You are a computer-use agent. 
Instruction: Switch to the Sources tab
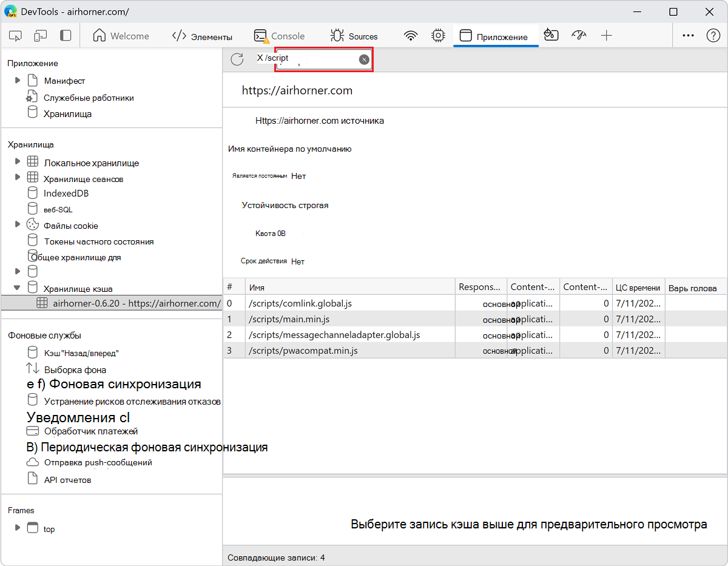tap(354, 36)
